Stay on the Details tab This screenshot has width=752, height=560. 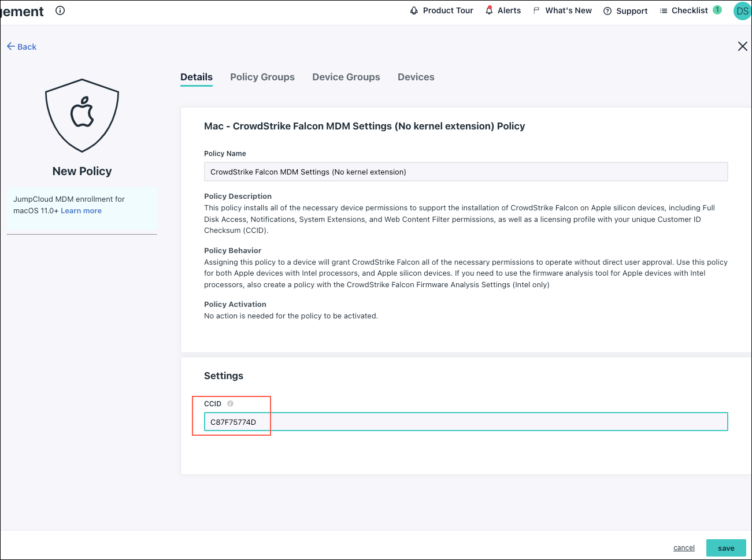pyautogui.click(x=196, y=77)
